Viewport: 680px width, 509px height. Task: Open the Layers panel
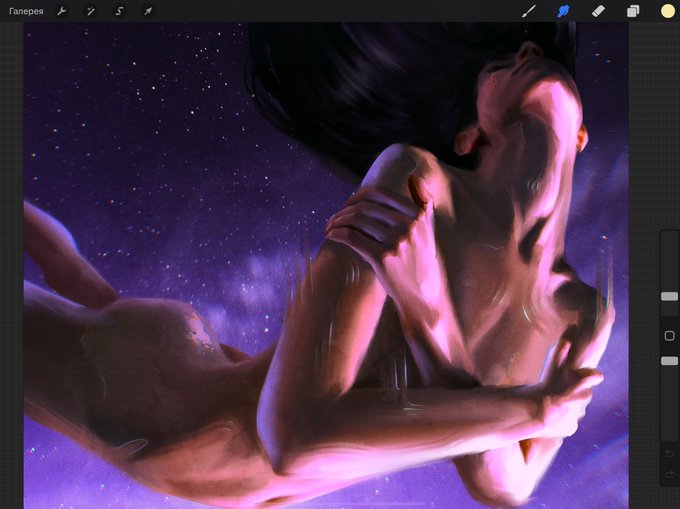633,11
